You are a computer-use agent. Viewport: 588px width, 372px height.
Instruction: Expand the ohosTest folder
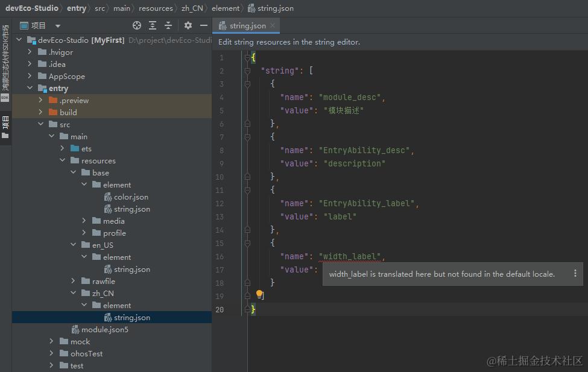(52, 353)
